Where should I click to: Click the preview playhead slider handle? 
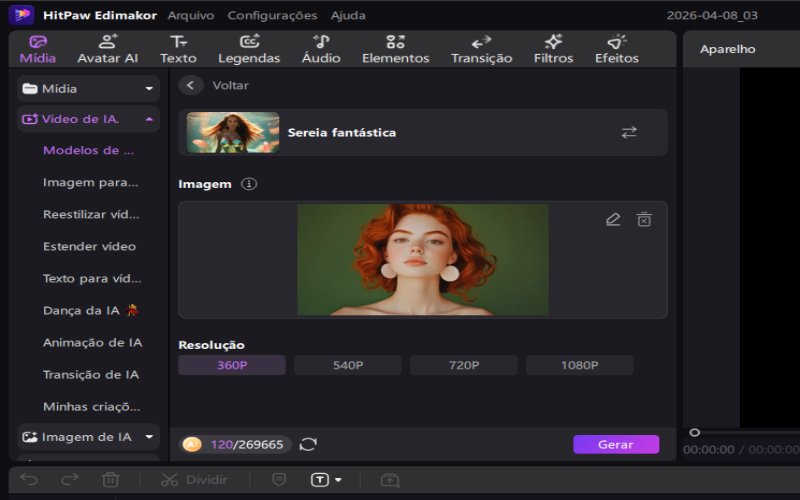694,432
